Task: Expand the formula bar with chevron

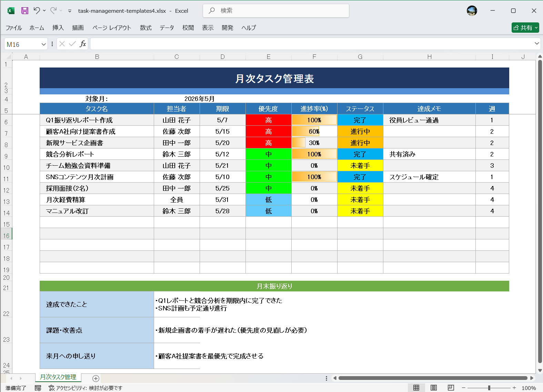Action: (537, 43)
